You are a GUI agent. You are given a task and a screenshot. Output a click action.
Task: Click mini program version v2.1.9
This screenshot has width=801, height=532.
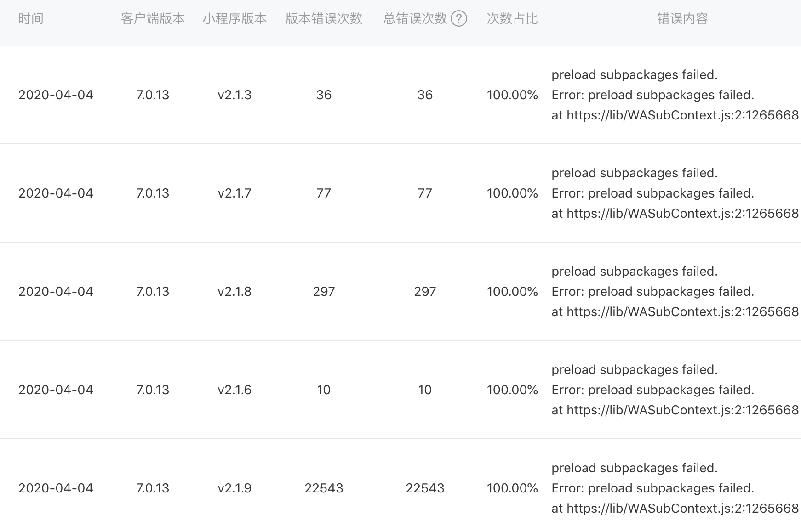point(235,488)
